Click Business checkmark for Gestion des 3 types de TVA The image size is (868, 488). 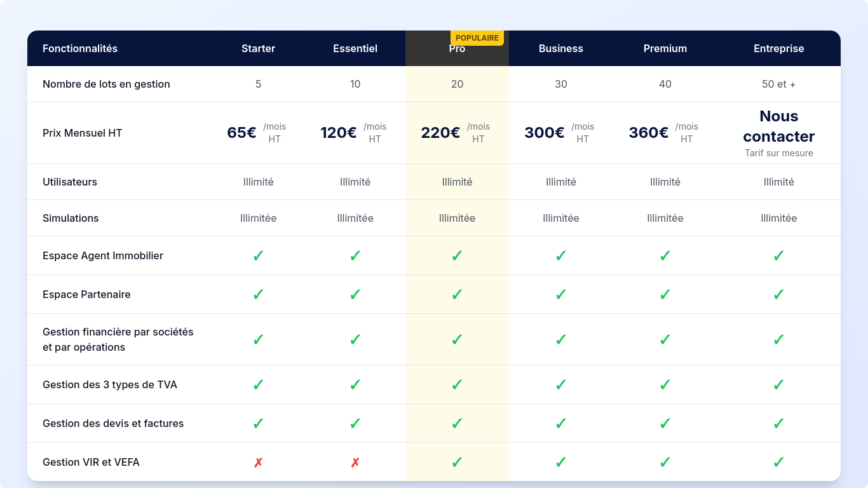560,385
